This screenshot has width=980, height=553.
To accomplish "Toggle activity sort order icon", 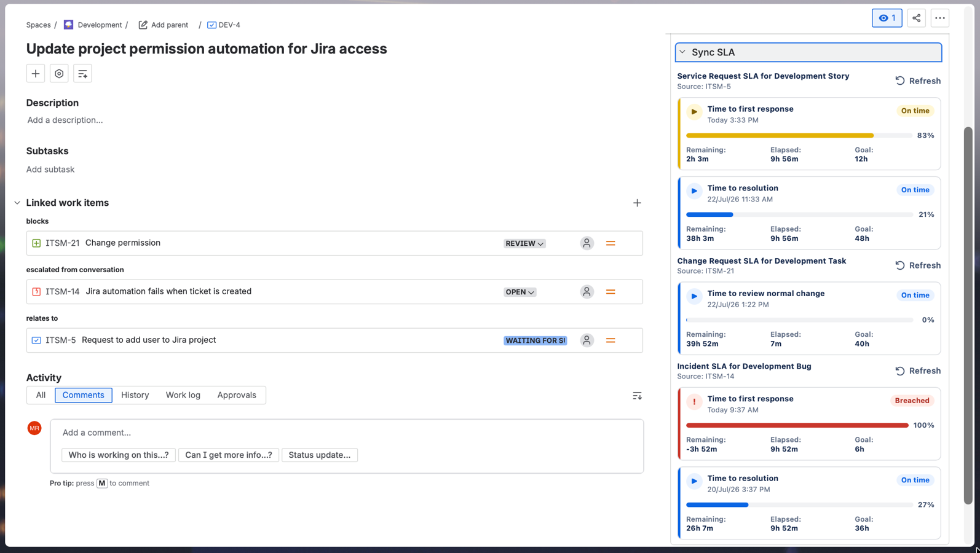I will pos(637,396).
